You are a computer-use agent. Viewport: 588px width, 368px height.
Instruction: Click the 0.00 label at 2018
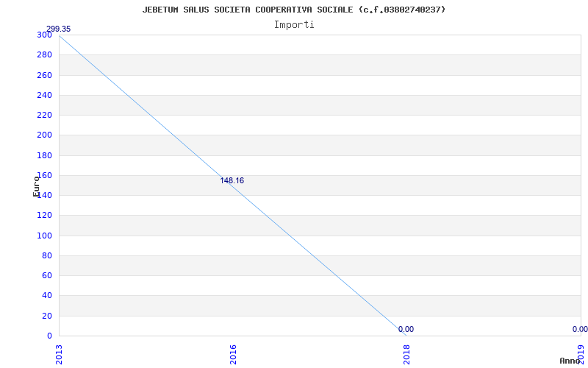[x=406, y=329]
